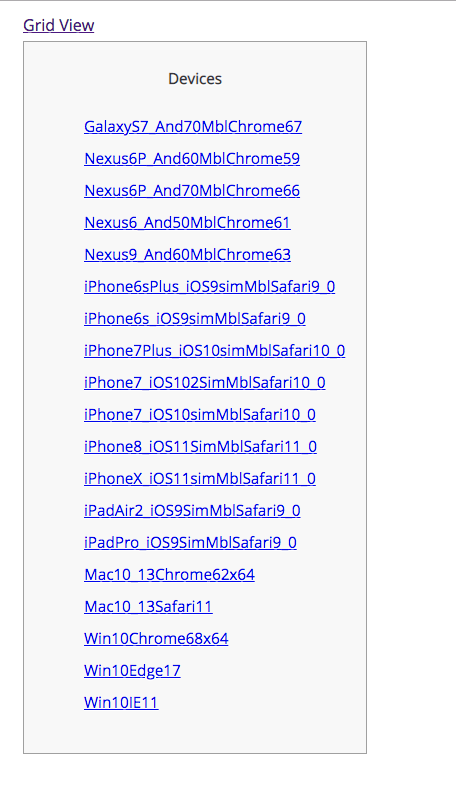Choose Nexus6_And50MblChrome61 device

(x=187, y=222)
